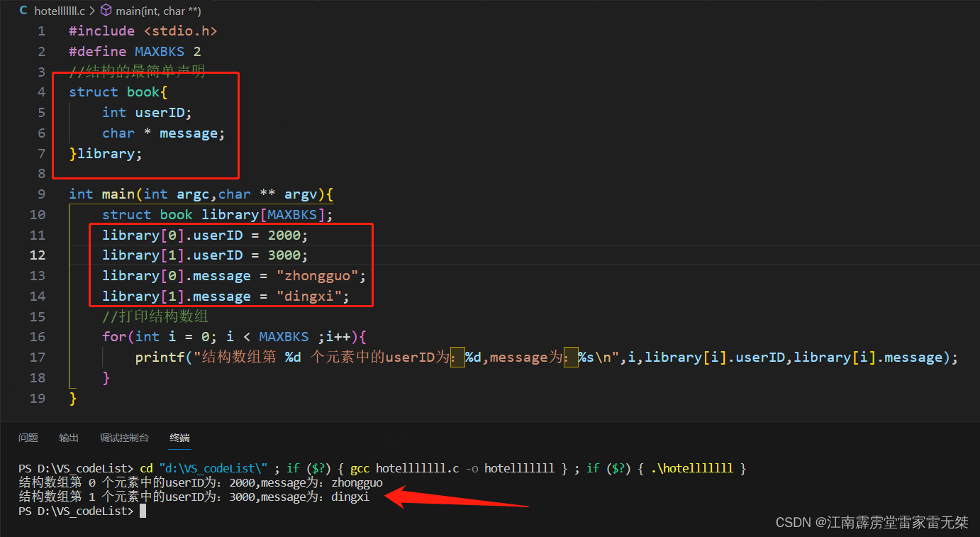Click terminal output line for element 0

[201, 482]
